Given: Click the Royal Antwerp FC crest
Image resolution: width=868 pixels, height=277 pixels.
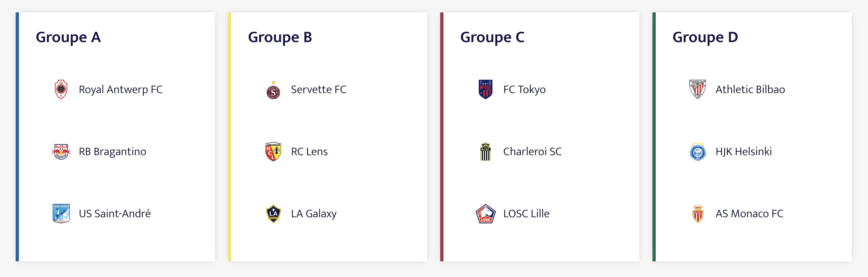Looking at the screenshot, I should click(61, 89).
